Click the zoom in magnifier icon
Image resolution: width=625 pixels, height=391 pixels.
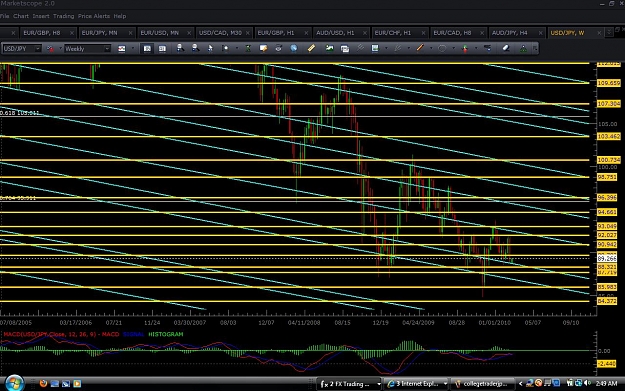point(180,48)
